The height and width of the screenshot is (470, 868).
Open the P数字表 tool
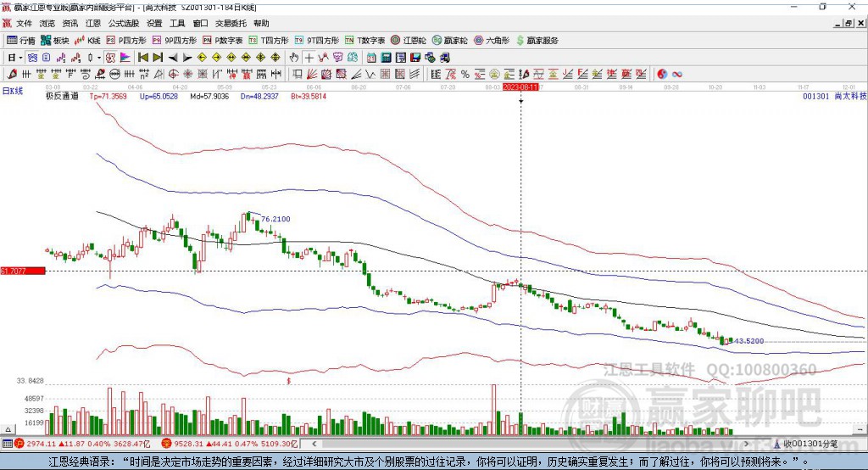pyautogui.click(x=223, y=41)
